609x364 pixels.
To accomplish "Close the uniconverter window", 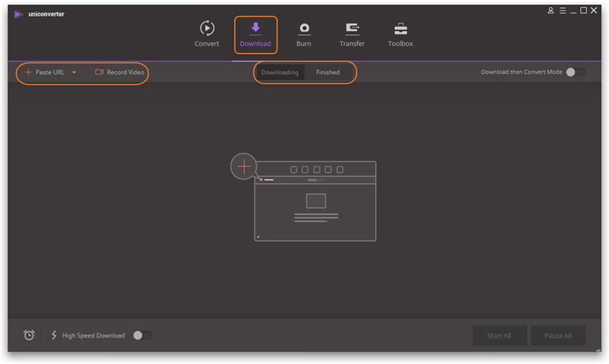I will click(594, 10).
